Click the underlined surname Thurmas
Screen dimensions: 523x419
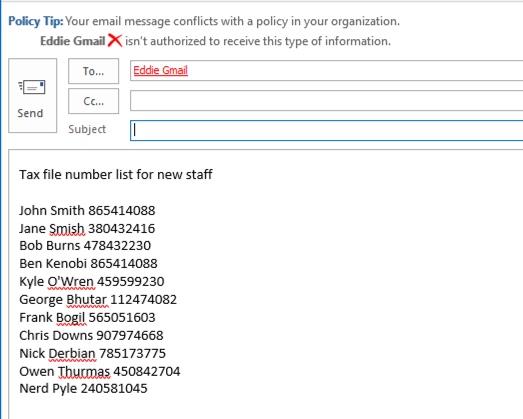click(84, 372)
